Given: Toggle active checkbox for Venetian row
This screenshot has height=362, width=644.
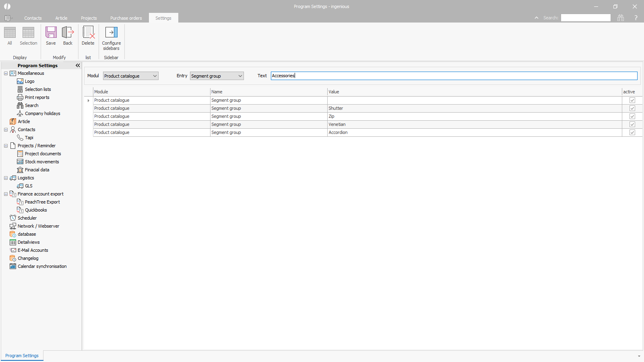Looking at the screenshot, I should [x=632, y=124].
